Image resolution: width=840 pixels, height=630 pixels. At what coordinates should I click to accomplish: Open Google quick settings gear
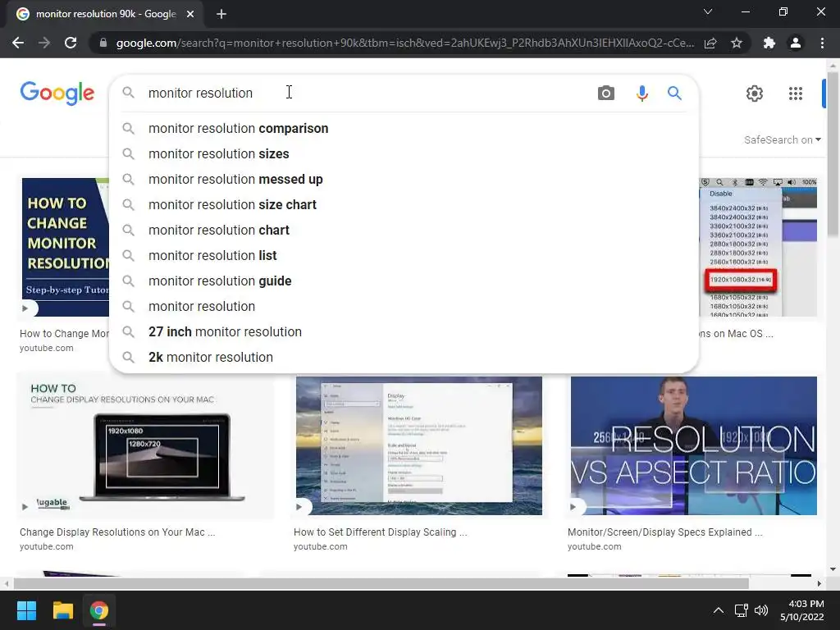[755, 94]
